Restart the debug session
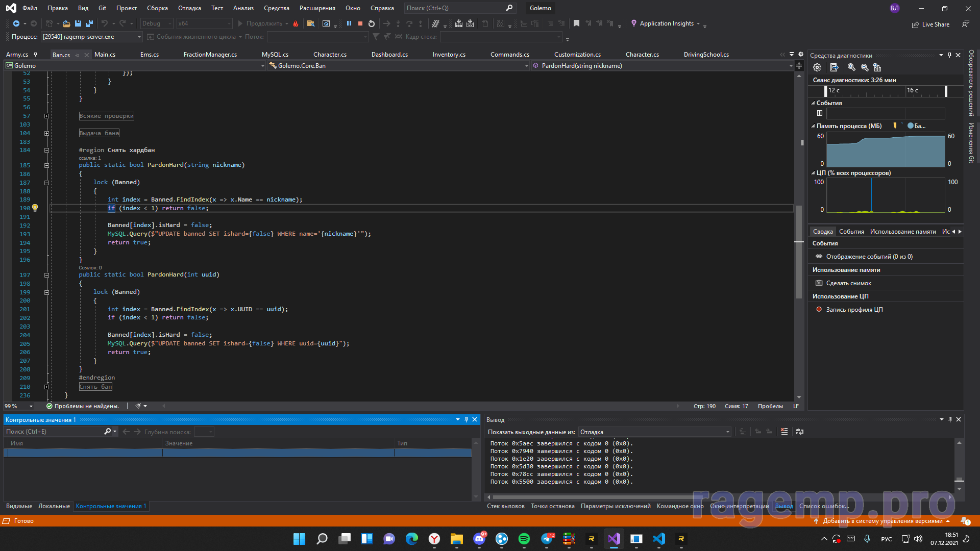The width and height of the screenshot is (980, 551). [x=372, y=23]
